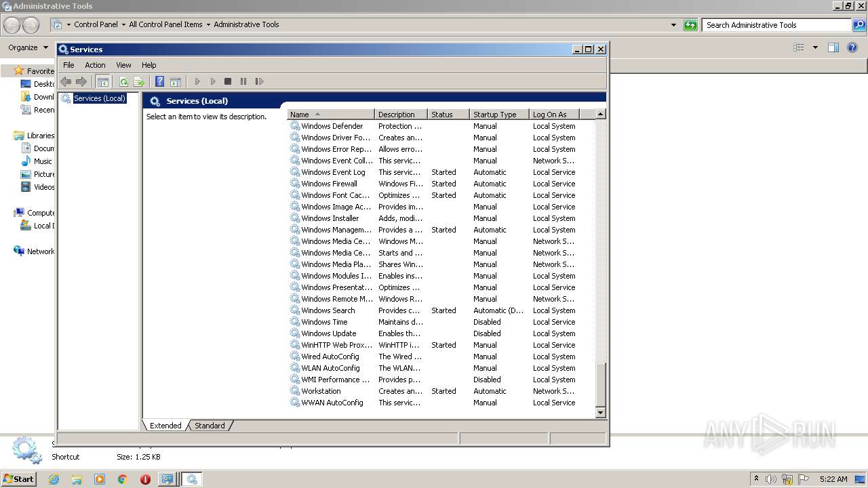Click the Stop Service square icon
868x488 pixels.
click(x=228, y=81)
